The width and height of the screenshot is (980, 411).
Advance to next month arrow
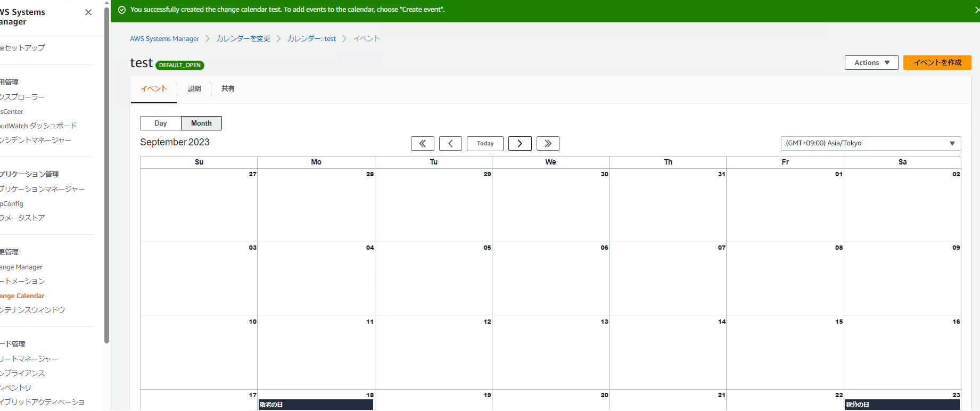coord(520,143)
